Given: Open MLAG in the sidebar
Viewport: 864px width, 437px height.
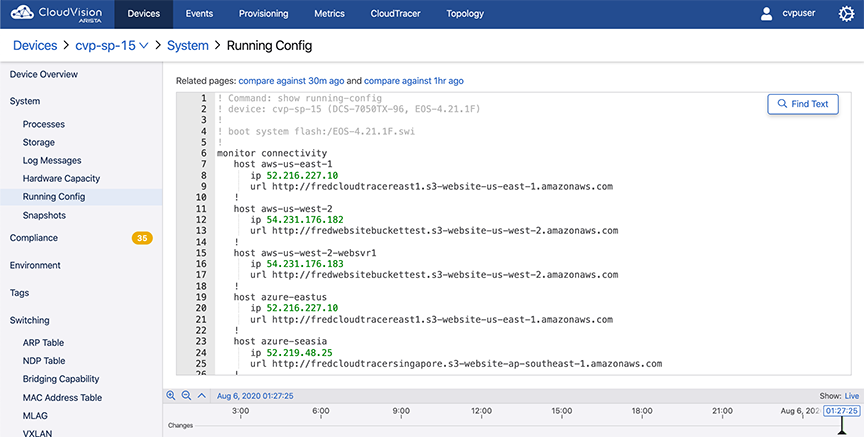Looking at the screenshot, I should tap(35, 416).
